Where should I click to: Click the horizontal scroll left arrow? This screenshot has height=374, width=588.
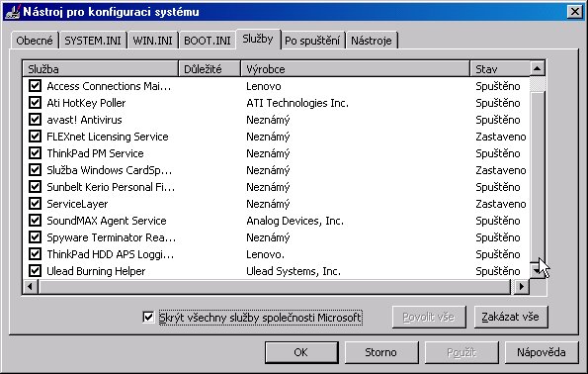(31, 287)
